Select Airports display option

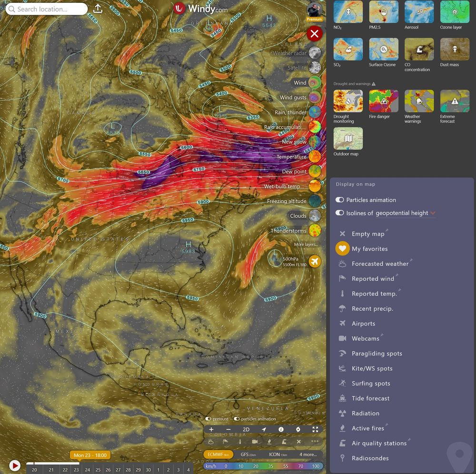click(x=363, y=324)
